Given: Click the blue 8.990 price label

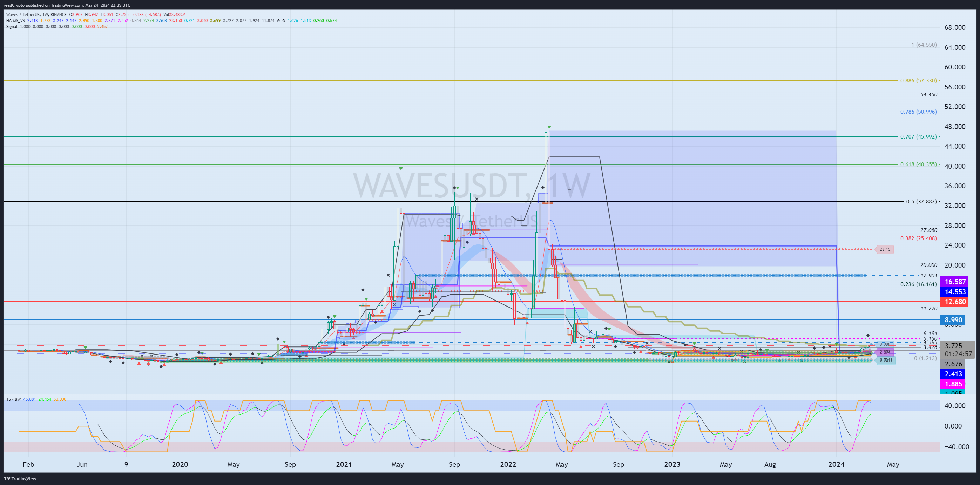Looking at the screenshot, I should click(953, 320).
